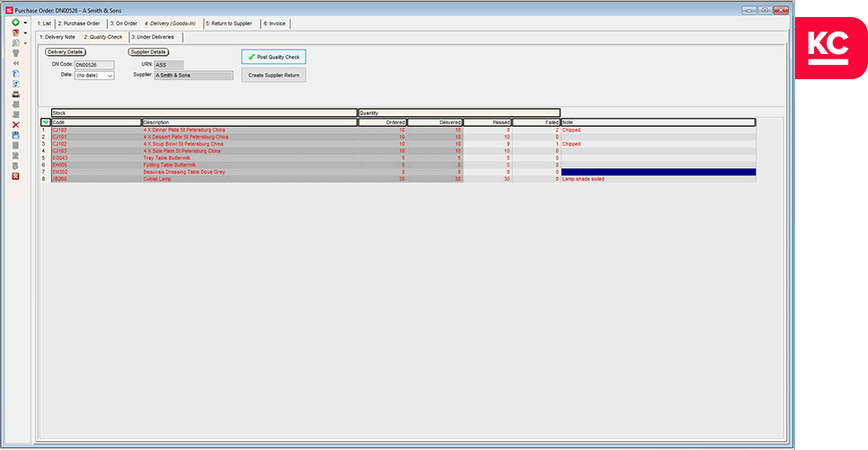Screen dimensions: 868x450
Task: Click the printer icon in sidebar
Action: point(15,94)
